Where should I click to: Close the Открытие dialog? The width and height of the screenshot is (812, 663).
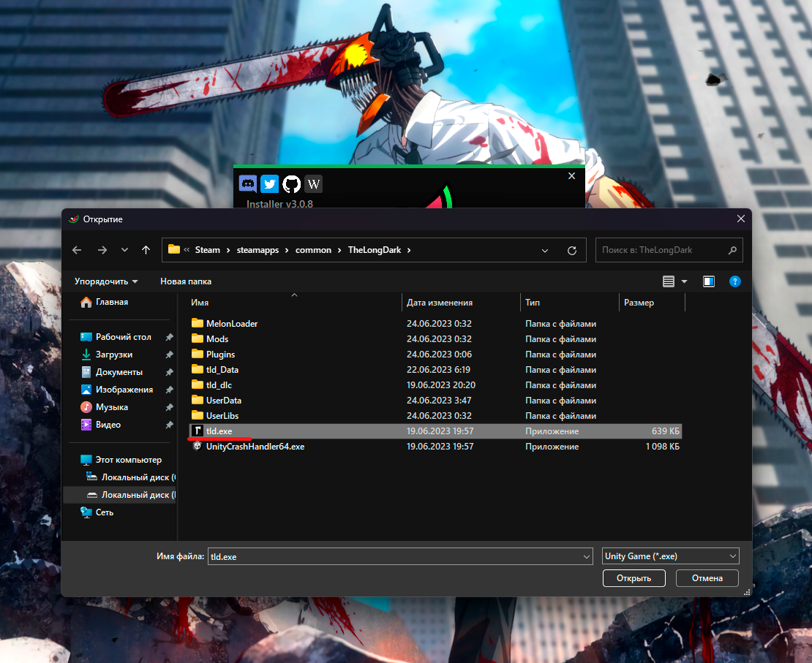tap(741, 219)
